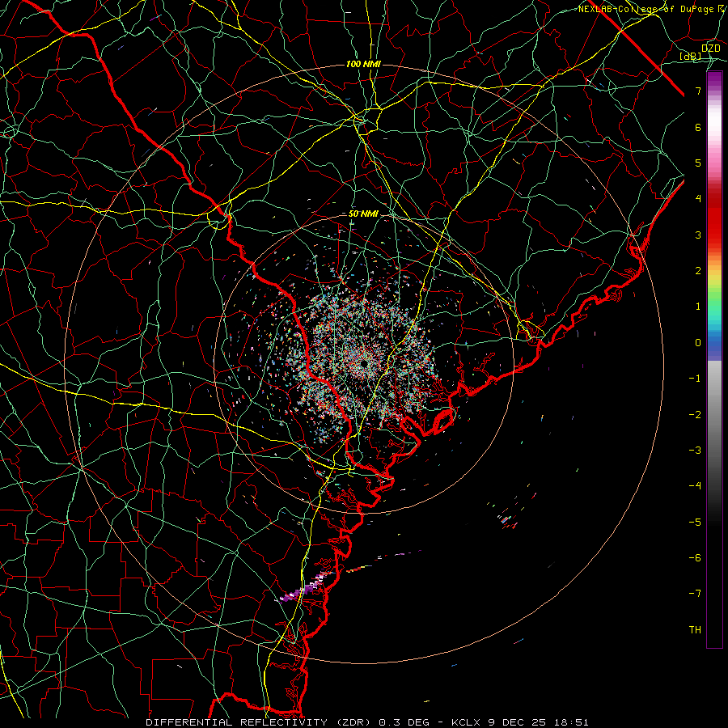Click the "TH" threshold label on the scale
Viewport: 728px width, 728px height.
tap(695, 629)
